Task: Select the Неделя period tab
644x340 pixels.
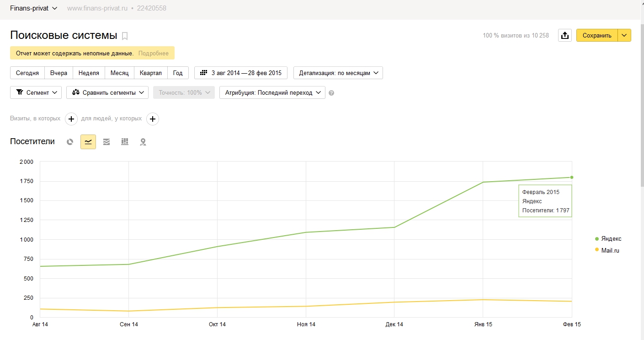Action: pyautogui.click(x=89, y=73)
